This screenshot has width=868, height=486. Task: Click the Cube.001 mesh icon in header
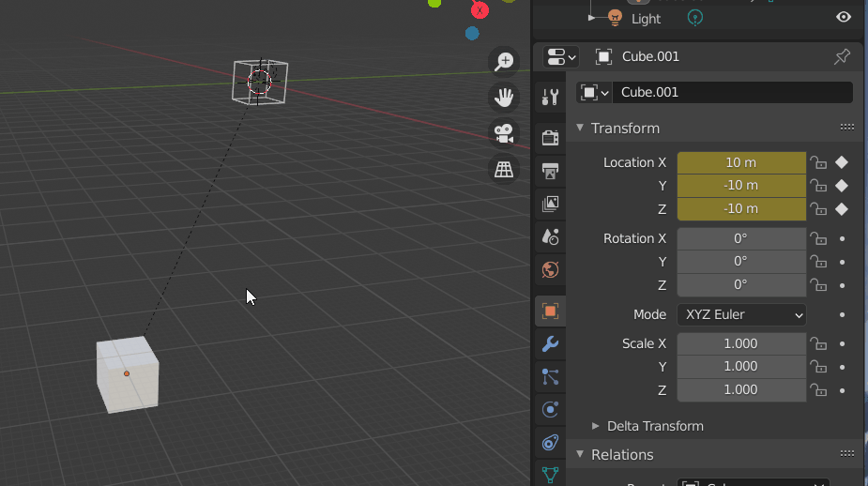[603, 56]
